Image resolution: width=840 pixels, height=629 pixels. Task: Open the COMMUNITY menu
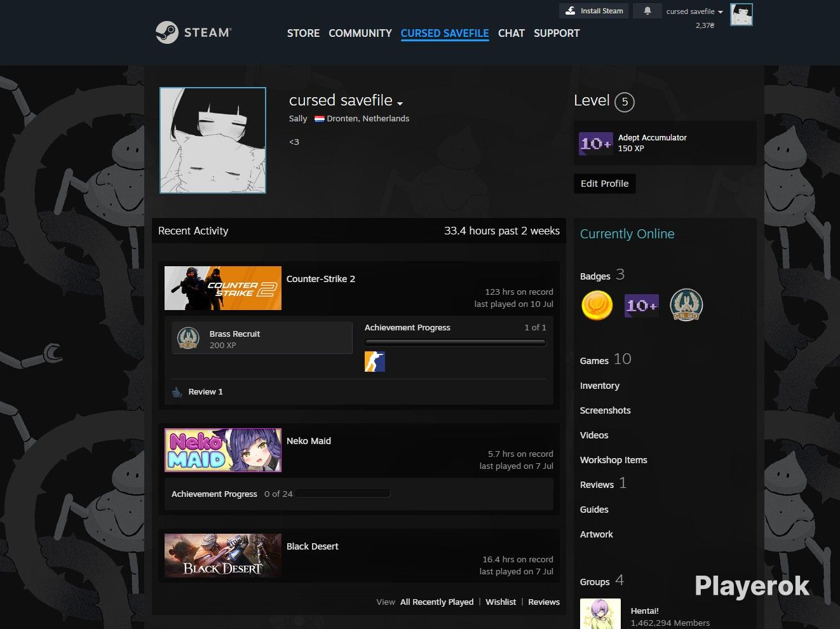click(360, 33)
